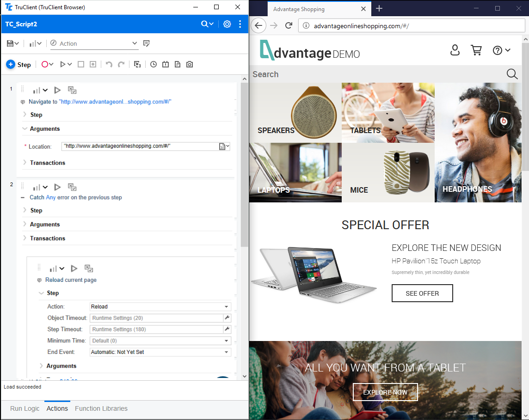
Task: Switch to the Function Libraries tab
Action: point(101,408)
